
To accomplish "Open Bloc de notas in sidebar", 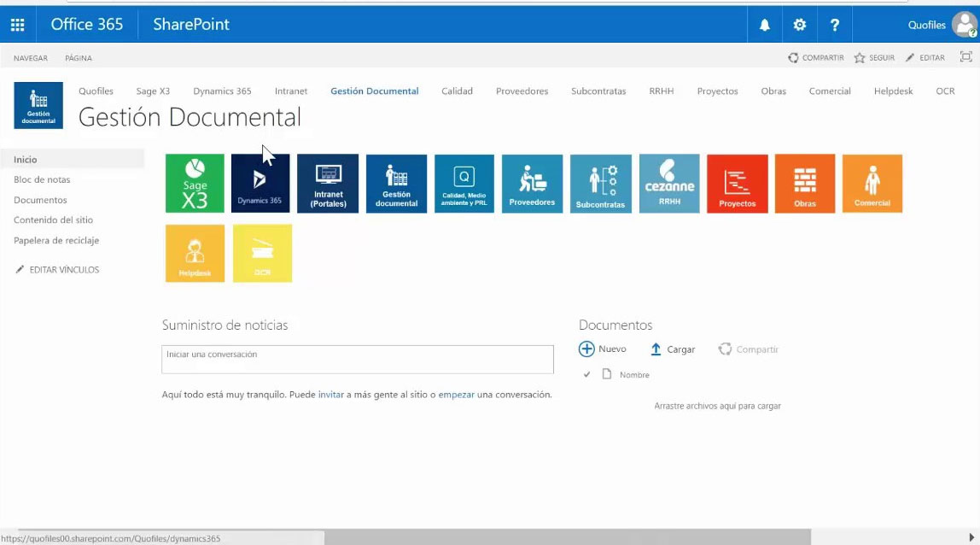I will 42,179.
